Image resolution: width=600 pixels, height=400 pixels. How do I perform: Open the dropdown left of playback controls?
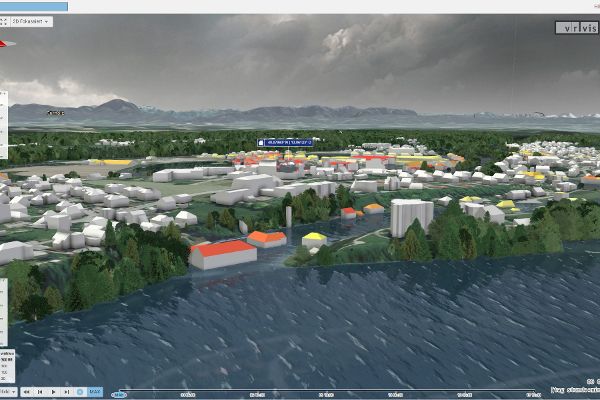(x=8, y=391)
